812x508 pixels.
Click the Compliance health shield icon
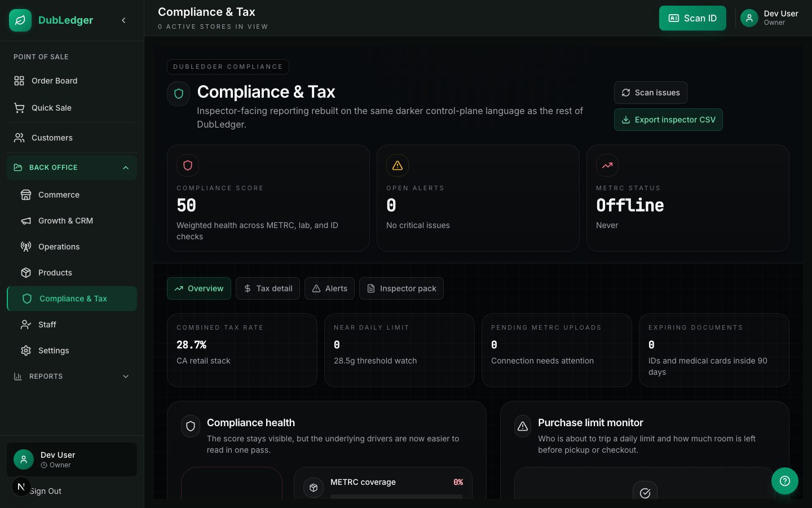click(191, 426)
